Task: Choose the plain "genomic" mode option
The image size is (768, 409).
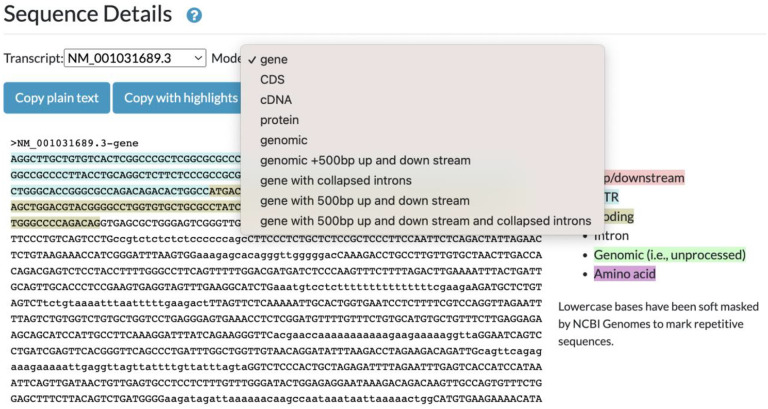Action: [283, 140]
